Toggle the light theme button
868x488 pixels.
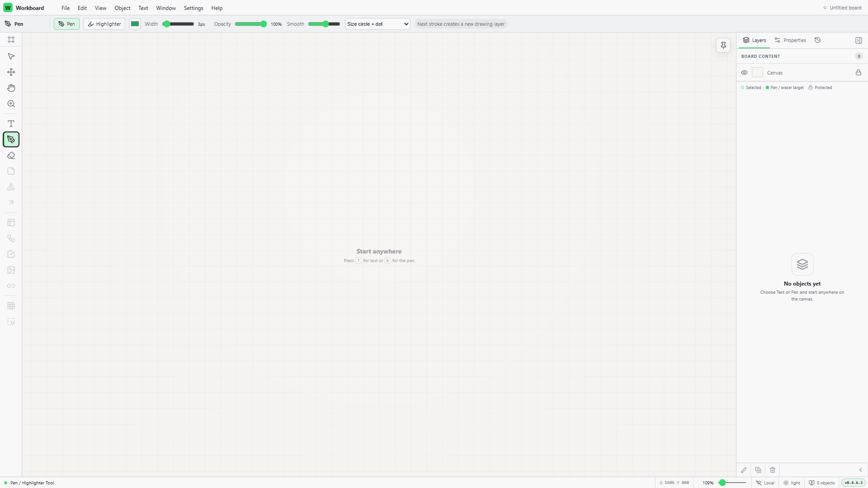pos(792,483)
